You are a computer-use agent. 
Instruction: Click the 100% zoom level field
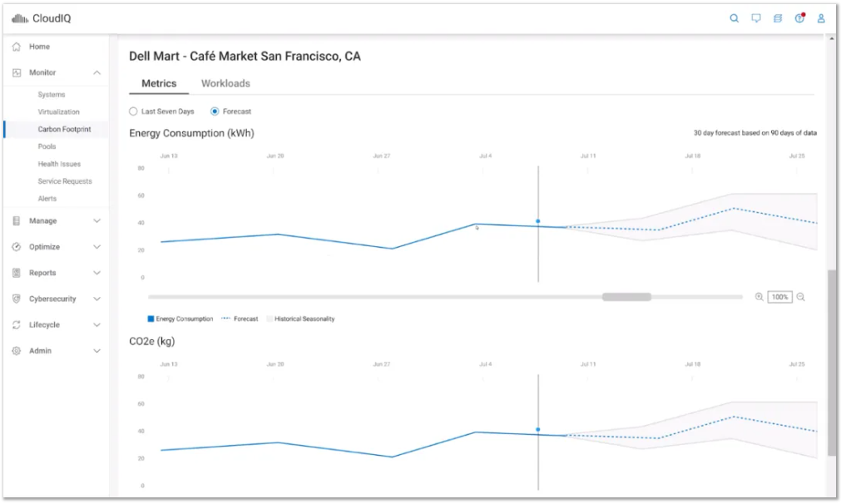779,297
